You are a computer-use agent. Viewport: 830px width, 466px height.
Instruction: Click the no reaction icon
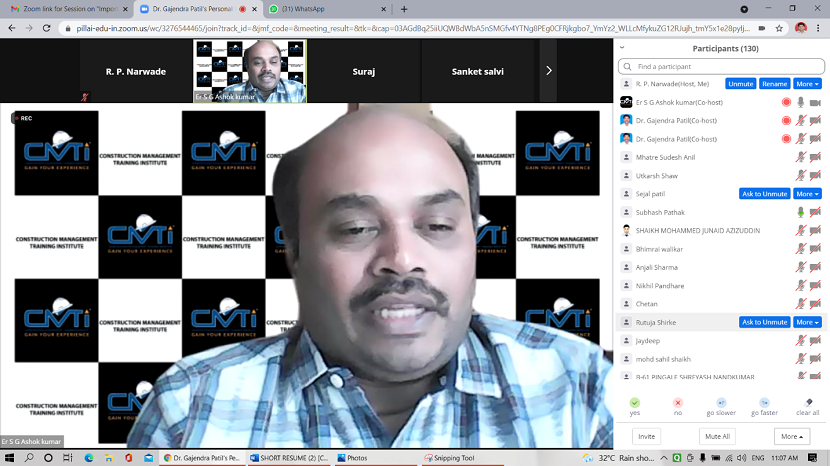click(x=678, y=403)
